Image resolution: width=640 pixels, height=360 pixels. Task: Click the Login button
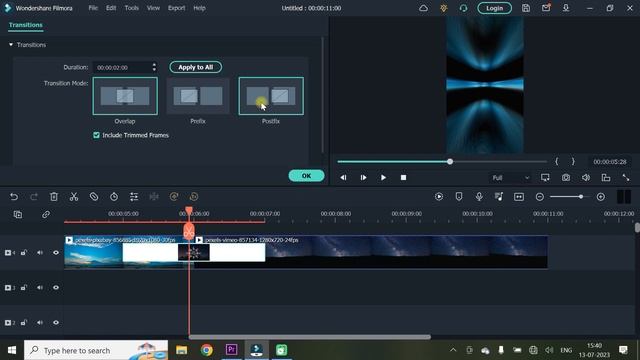[494, 8]
